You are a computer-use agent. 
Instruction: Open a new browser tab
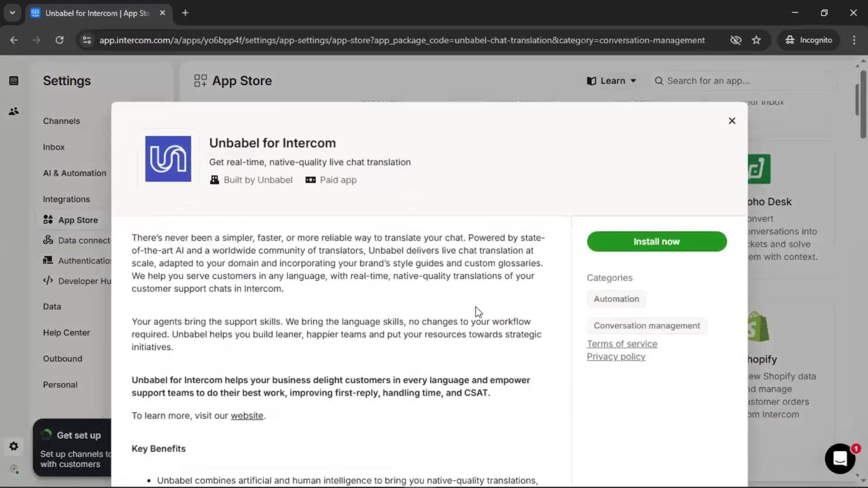[x=185, y=13]
